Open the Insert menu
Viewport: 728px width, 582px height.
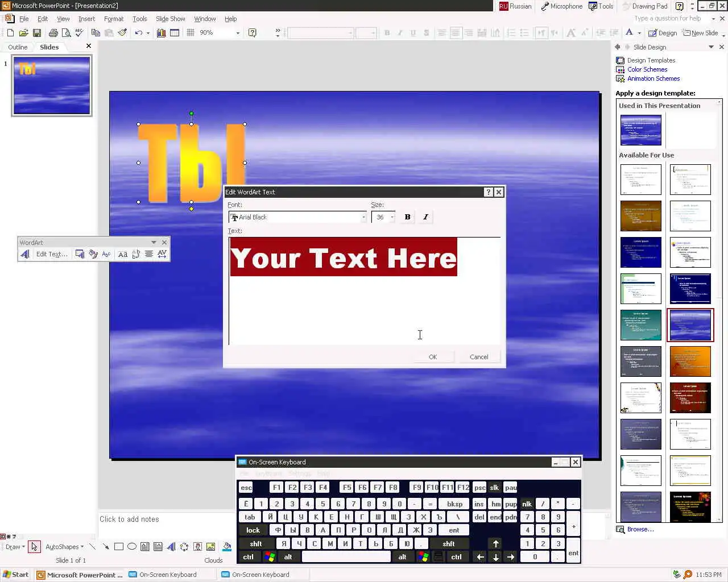point(86,19)
